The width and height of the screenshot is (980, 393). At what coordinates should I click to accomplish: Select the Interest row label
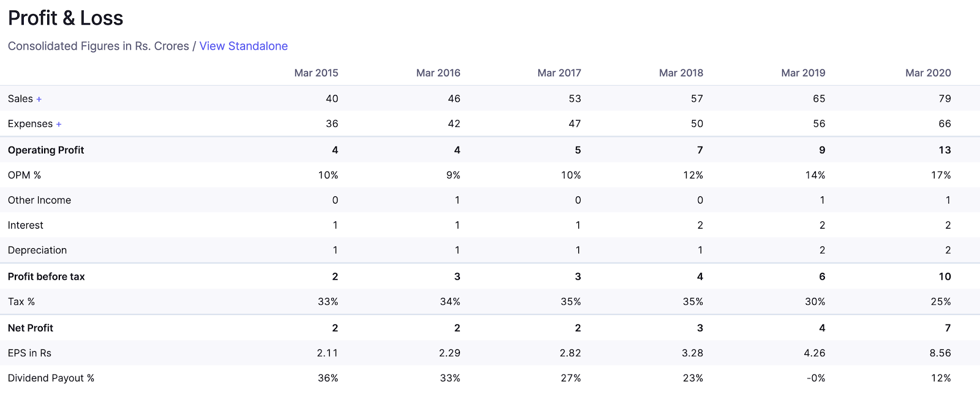point(26,226)
